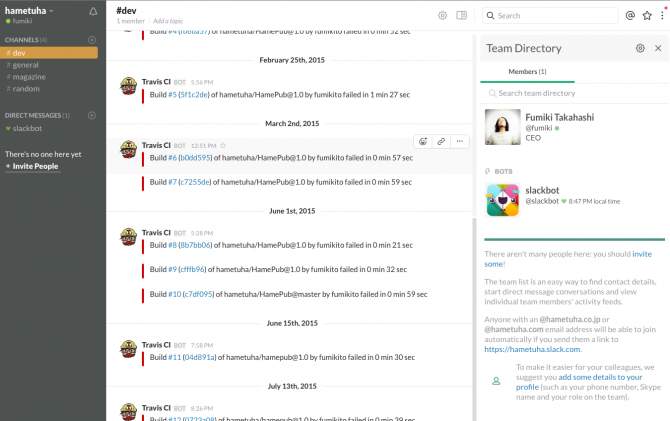The image size is (670, 421).
Task: Click Travis CI avatar on February 25th
Action: click(128, 86)
